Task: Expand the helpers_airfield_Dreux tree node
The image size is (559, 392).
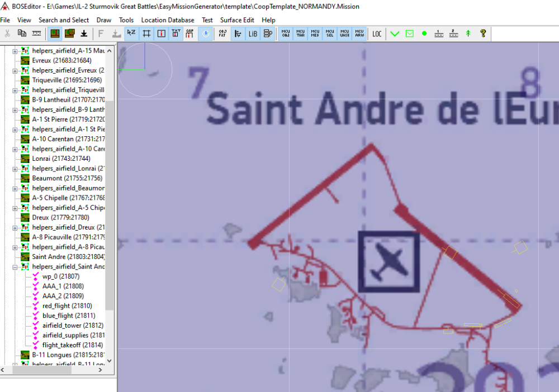Action: 15,227
